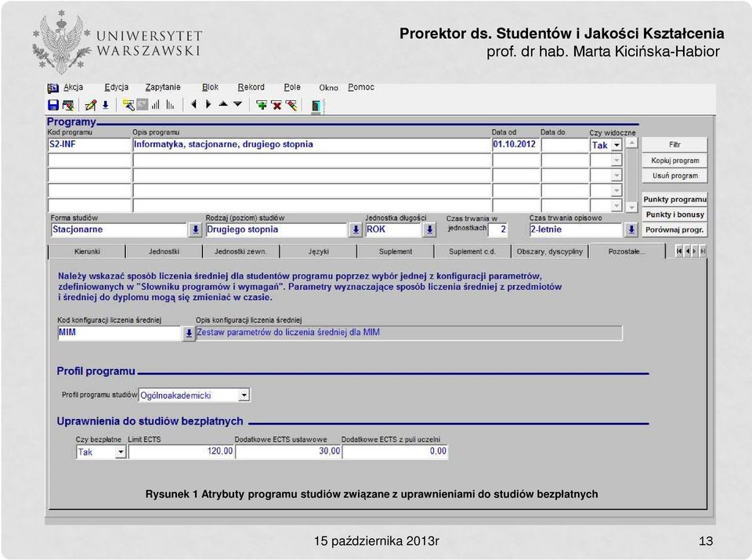The height and width of the screenshot is (560, 752).
Task: Open the Zapytanie menu
Action: 163,87
